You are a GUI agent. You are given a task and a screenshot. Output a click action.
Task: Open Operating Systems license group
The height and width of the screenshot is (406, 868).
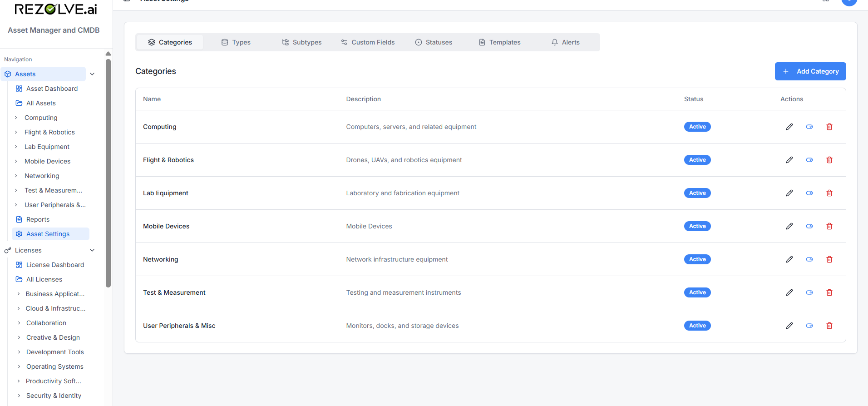(x=55, y=366)
